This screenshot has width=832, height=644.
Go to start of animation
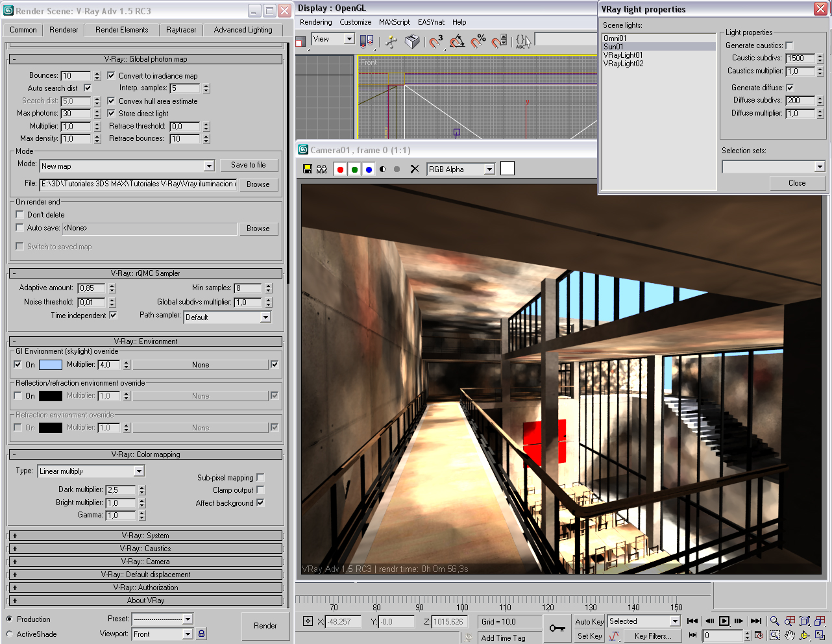point(692,621)
